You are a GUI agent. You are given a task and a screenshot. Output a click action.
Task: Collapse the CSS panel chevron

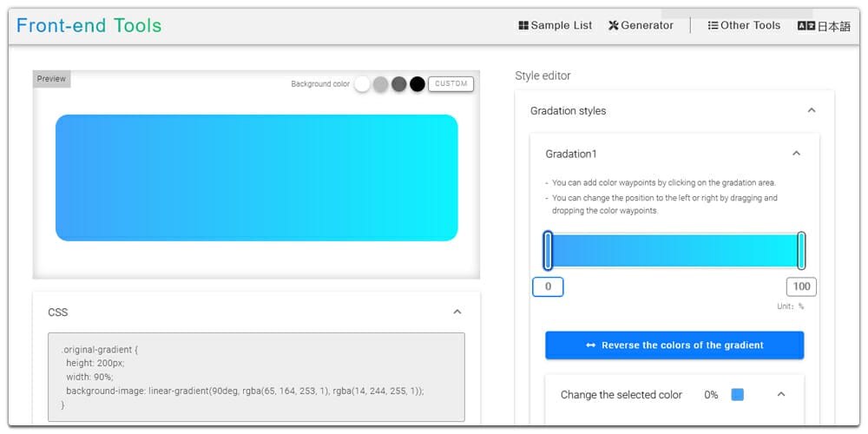pyautogui.click(x=457, y=312)
